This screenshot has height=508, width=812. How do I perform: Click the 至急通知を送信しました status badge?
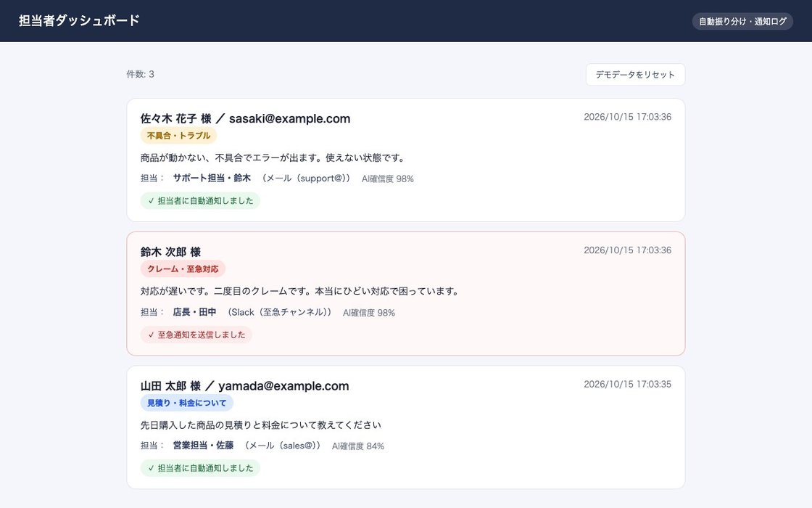196,335
